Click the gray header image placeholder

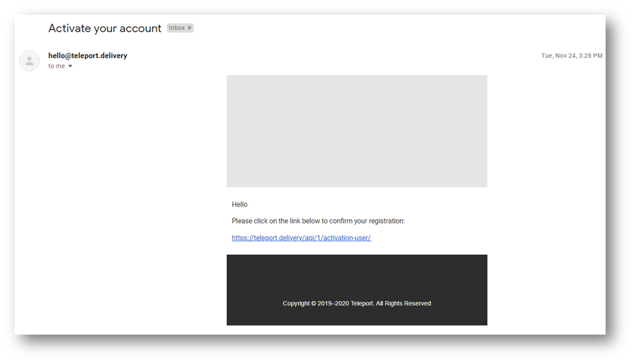[x=357, y=131]
